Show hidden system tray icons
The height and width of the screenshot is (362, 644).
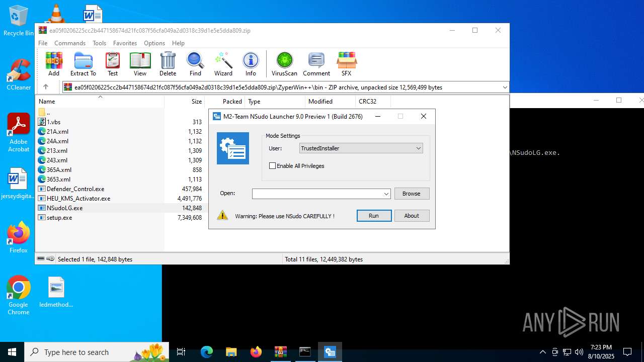click(x=542, y=352)
